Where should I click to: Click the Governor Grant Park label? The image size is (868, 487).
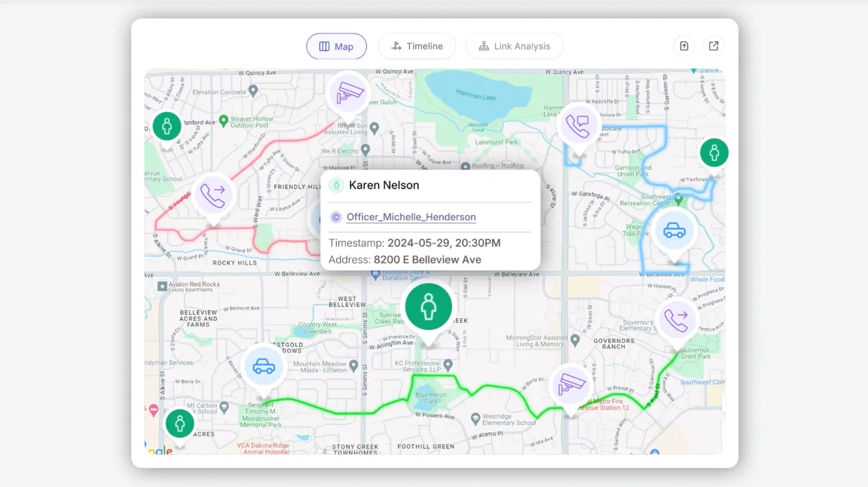tap(696, 353)
